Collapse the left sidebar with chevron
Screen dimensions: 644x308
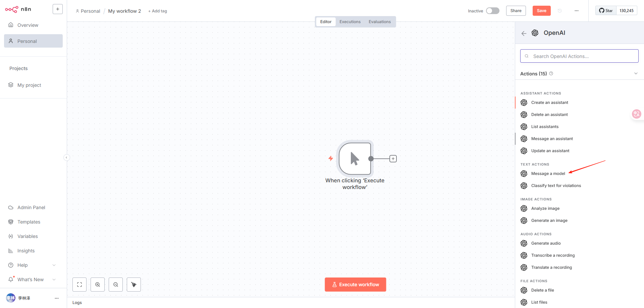[67, 158]
